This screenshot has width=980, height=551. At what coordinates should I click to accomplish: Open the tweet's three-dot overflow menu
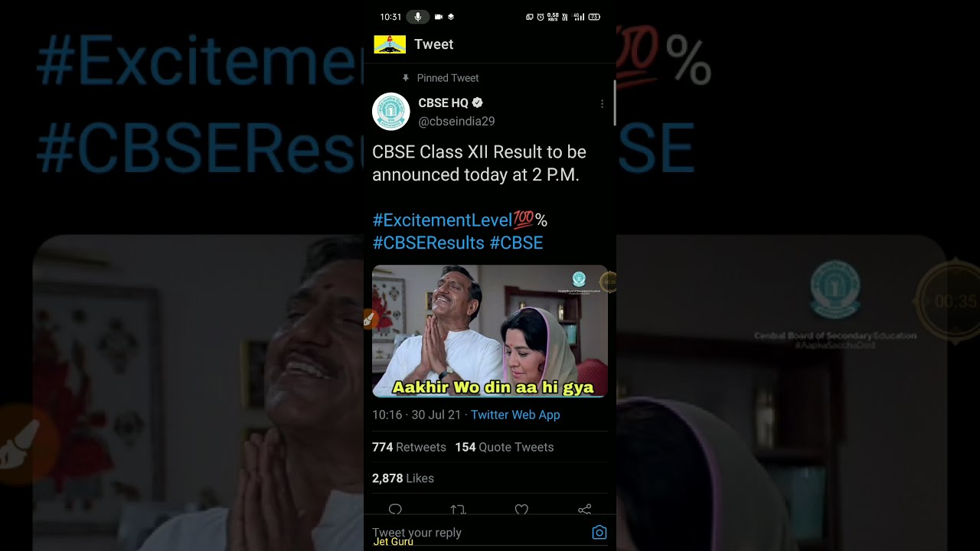pyautogui.click(x=602, y=104)
